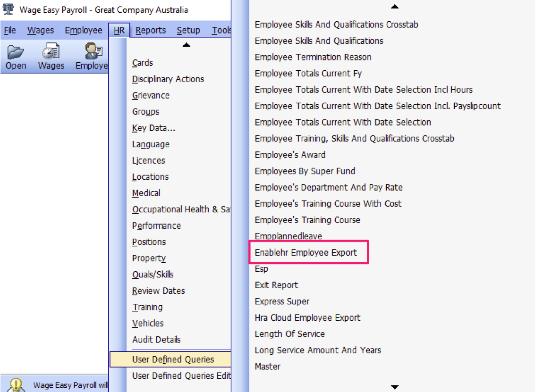Open the Employee menu

(x=84, y=30)
